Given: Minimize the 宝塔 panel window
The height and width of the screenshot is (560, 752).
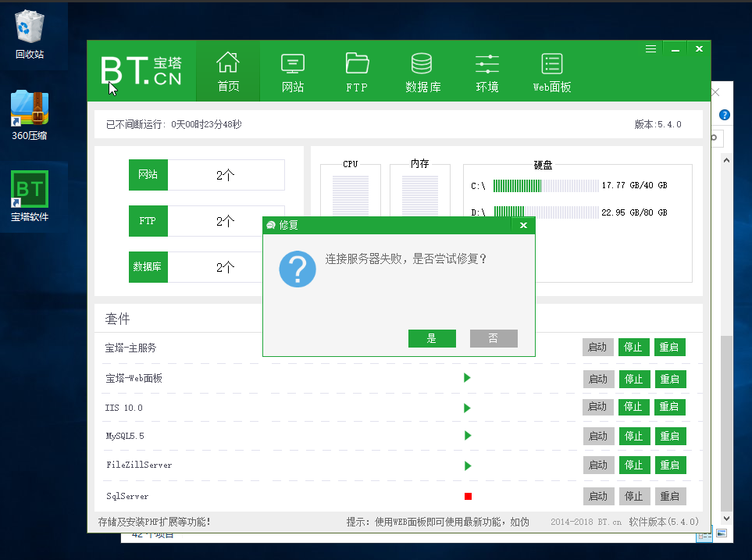Looking at the screenshot, I should [x=675, y=49].
